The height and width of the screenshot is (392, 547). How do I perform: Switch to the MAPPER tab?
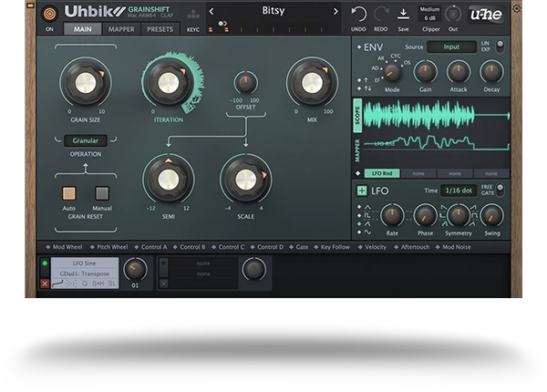pos(121,29)
